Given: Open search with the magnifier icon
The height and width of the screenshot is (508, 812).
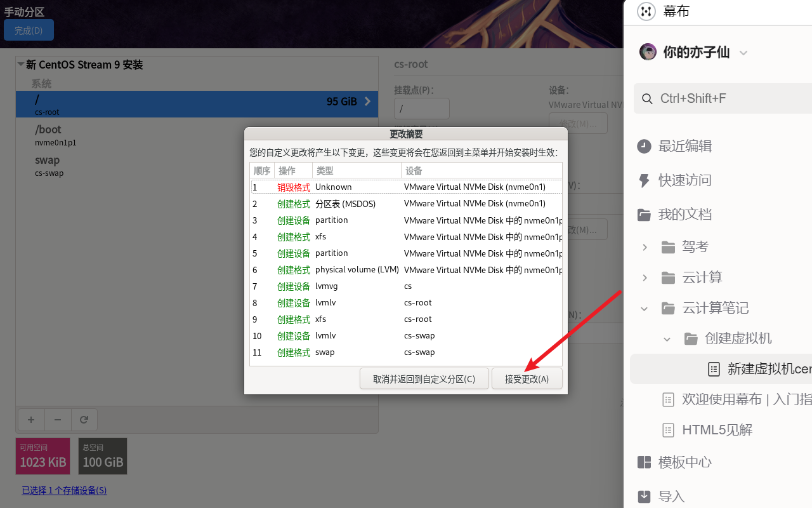Looking at the screenshot, I should (x=647, y=98).
